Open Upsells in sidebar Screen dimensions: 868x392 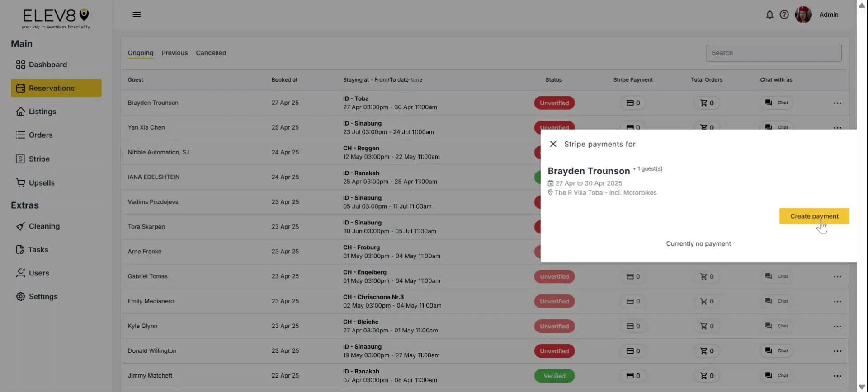pos(56,183)
